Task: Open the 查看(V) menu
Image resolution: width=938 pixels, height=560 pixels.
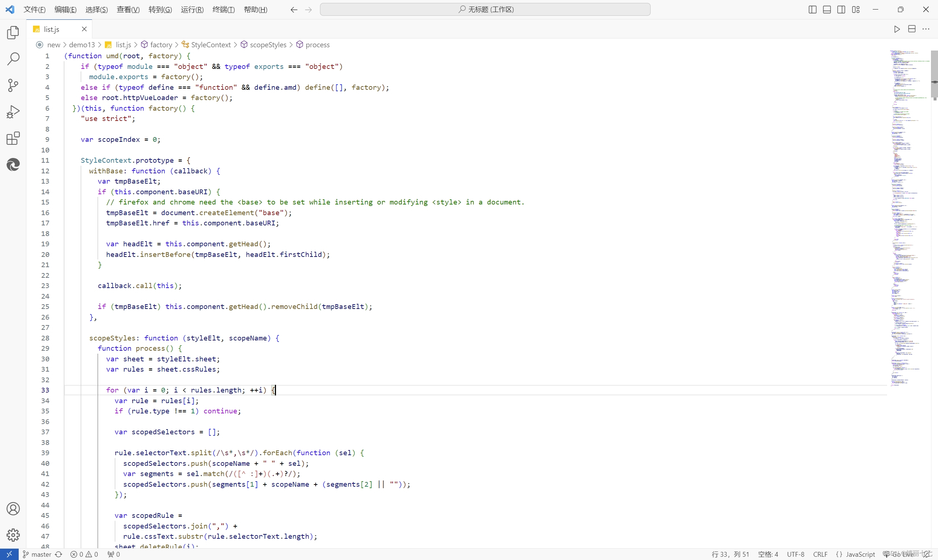Action: point(128,10)
